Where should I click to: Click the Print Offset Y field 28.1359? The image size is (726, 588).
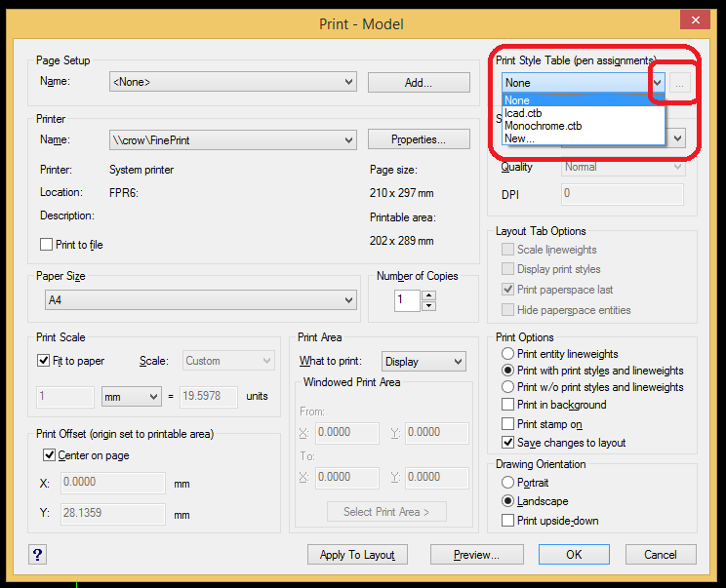click(113, 514)
